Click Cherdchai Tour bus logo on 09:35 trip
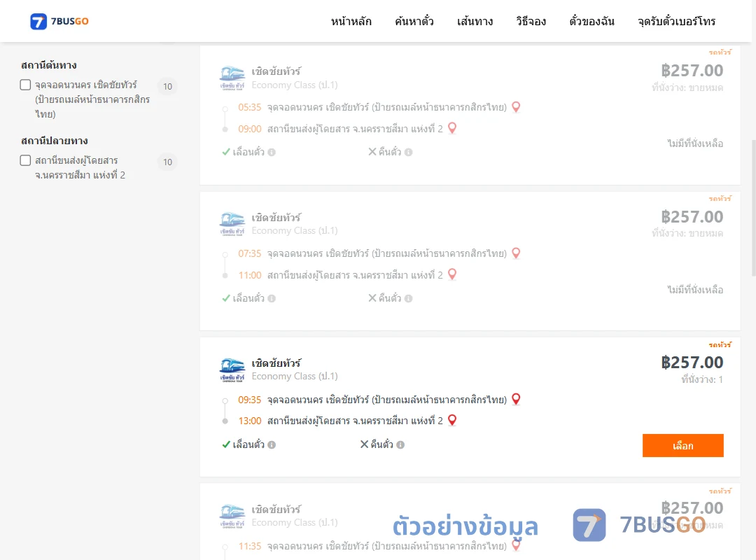 [232, 370]
